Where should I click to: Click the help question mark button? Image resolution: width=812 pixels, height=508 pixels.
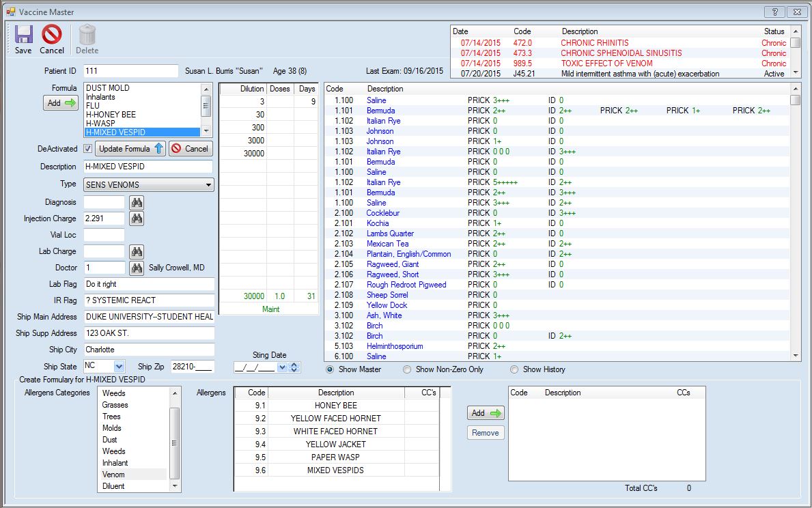coord(775,12)
